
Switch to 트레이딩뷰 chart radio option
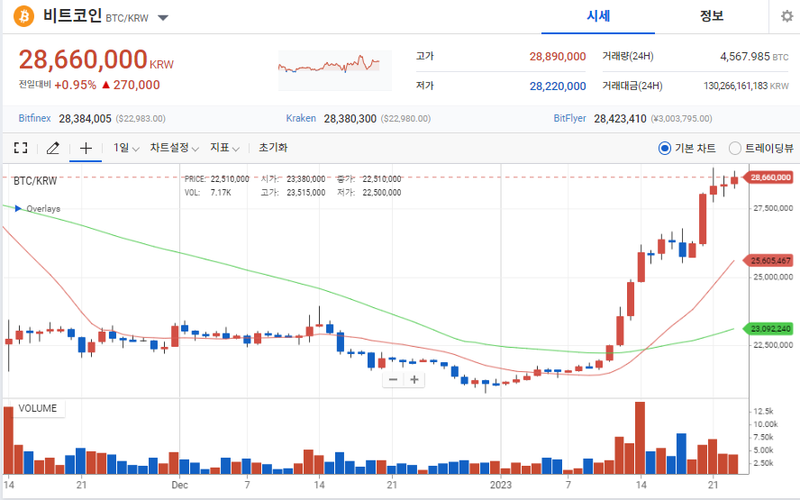(736, 148)
